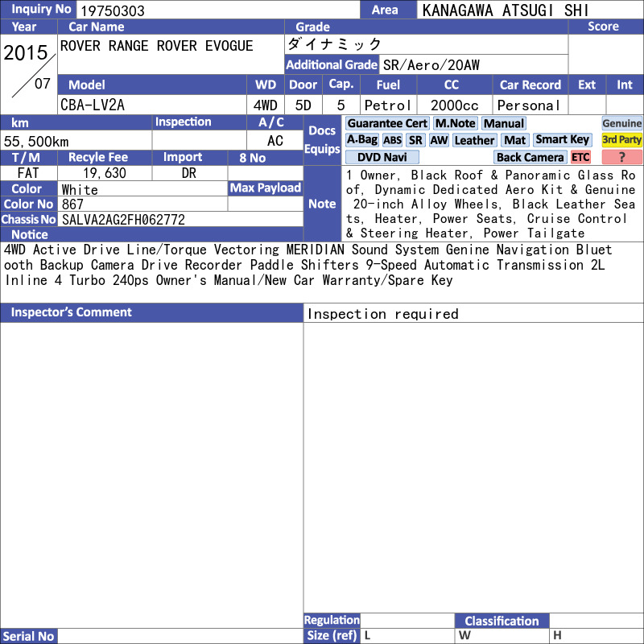Toggle the SR sunroof tag
The image size is (644, 644).
point(415,140)
